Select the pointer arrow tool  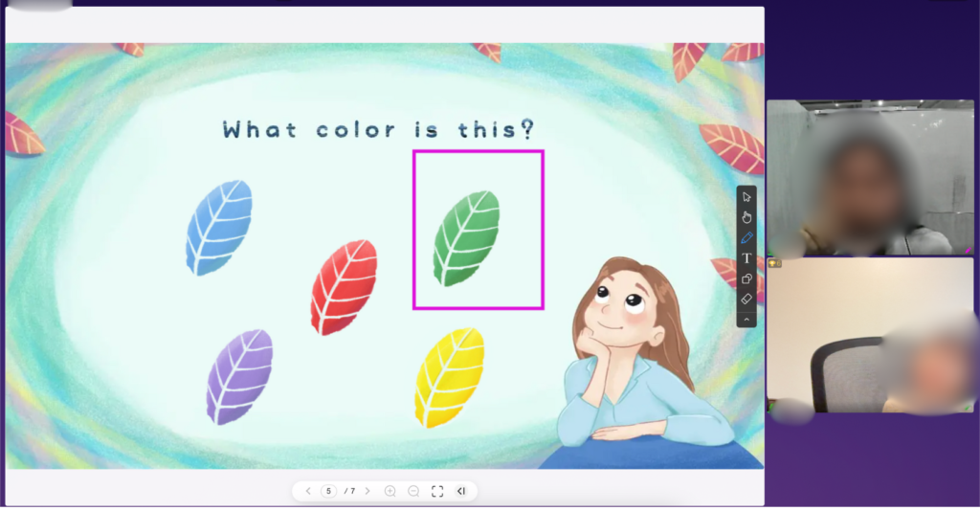(746, 196)
